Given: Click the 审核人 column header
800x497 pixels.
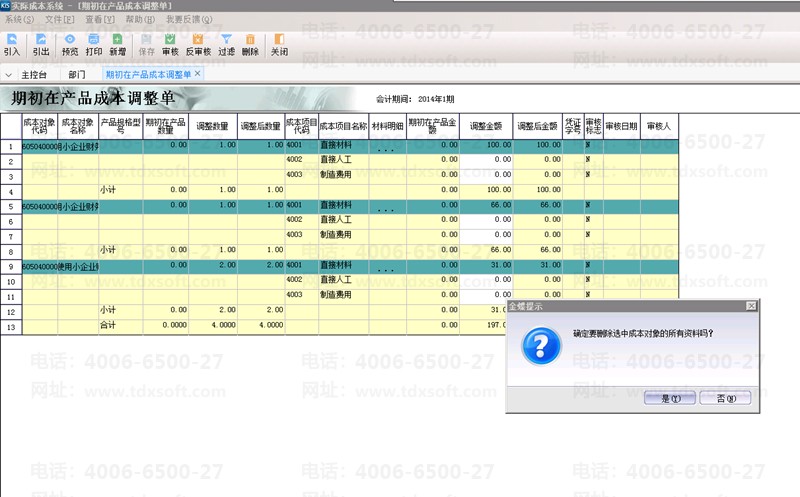Looking at the screenshot, I should (x=659, y=126).
